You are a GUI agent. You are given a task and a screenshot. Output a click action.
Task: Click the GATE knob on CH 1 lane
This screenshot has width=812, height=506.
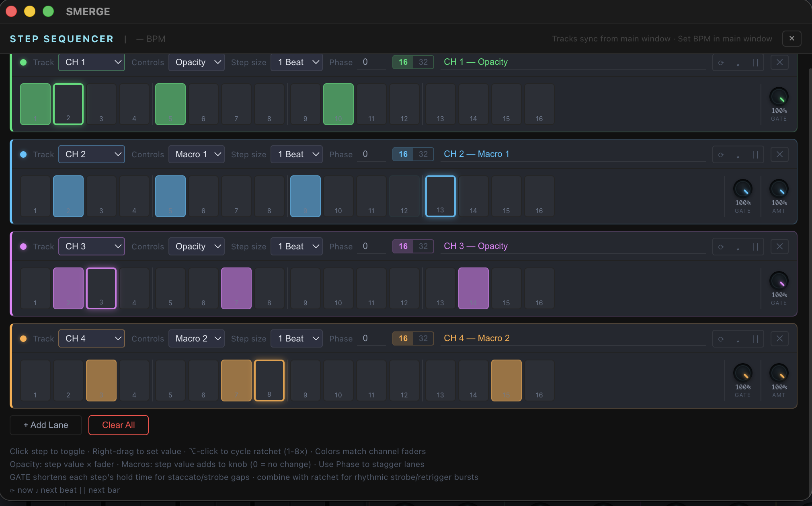779,97
